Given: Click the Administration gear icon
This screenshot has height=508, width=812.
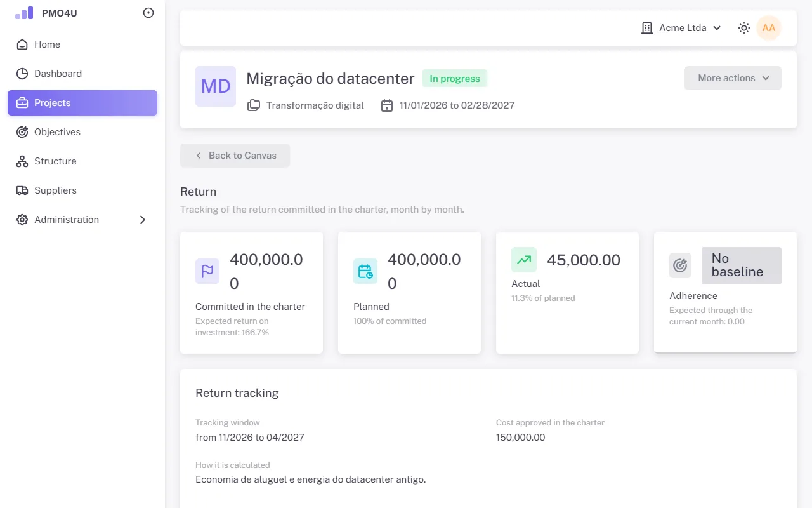Looking at the screenshot, I should coord(22,220).
